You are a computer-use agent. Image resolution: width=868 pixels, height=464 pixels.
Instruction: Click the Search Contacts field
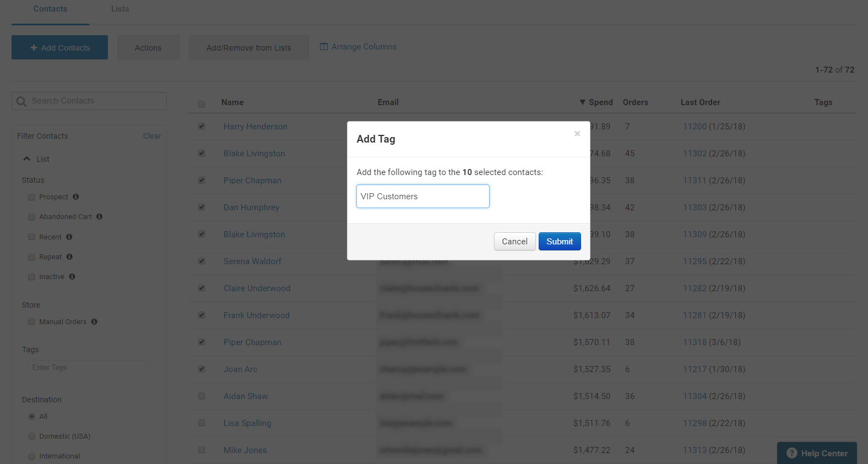pyautogui.click(x=89, y=101)
